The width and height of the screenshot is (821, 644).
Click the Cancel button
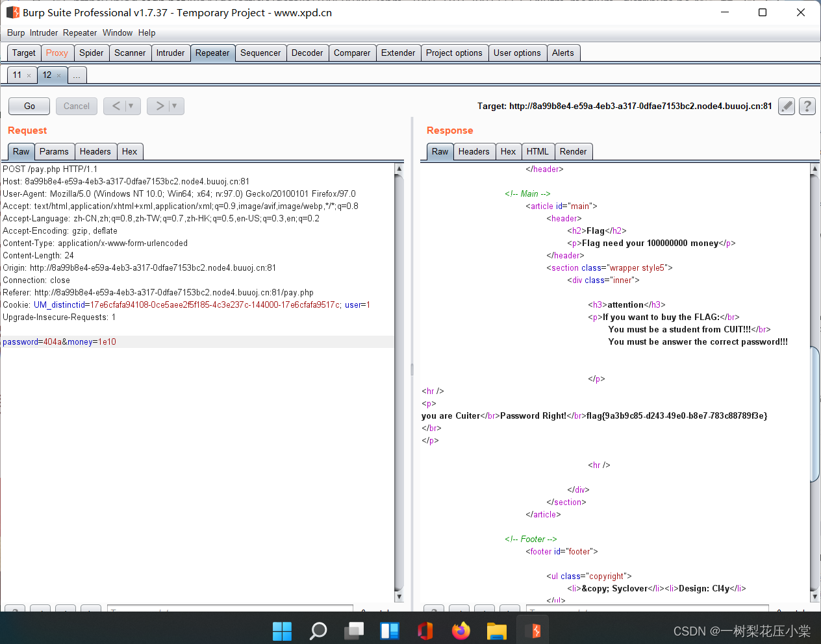pyautogui.click(x=77, y=106)
